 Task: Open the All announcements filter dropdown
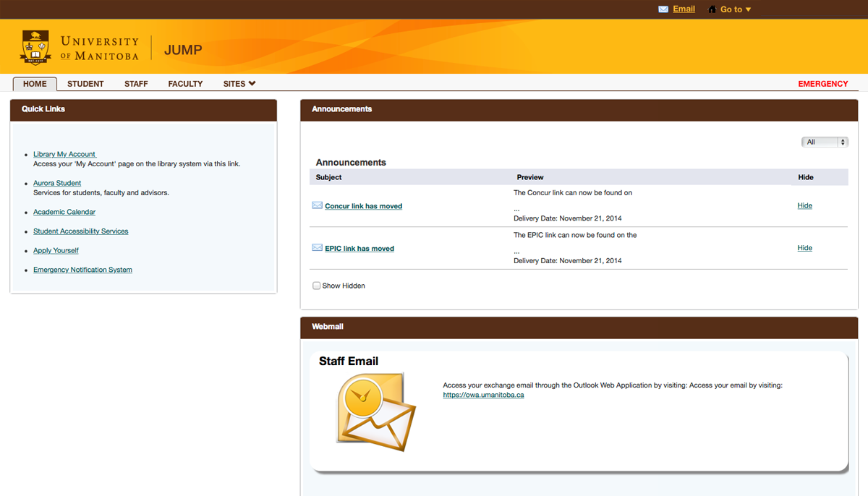click(824, 142)
